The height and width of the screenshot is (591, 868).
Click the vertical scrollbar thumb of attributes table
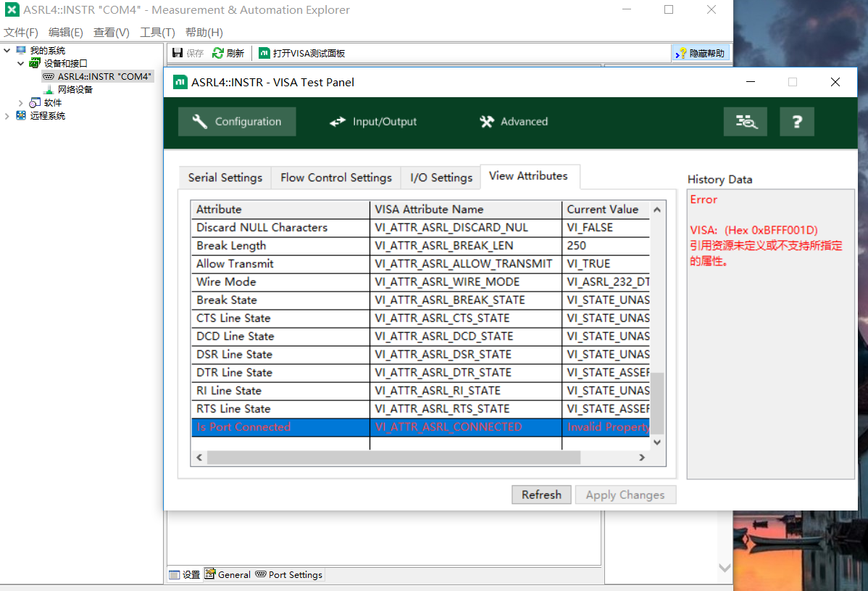[657, 403]
